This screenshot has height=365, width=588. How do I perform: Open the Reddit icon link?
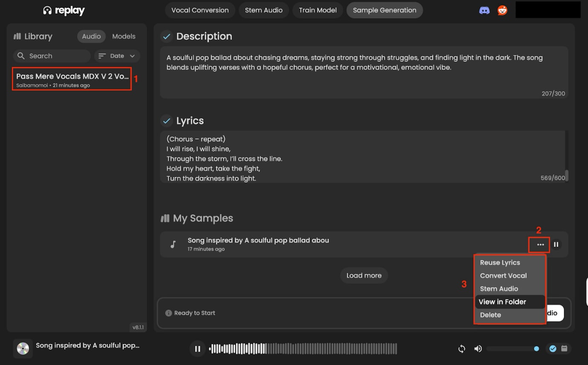coord(503,11)
